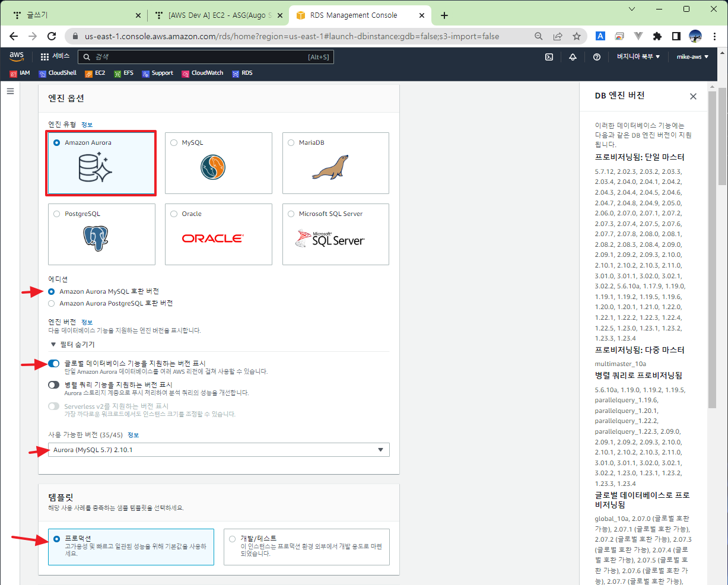The width and height of the screenshot is (728, 585).
Task: Share this page icon in address bar
Action: [x=558, y=36]
